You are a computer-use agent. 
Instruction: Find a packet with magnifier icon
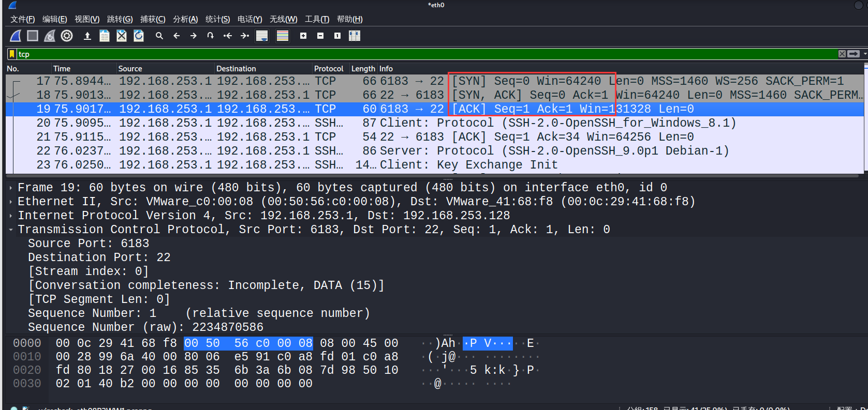(x=159, y=36)
